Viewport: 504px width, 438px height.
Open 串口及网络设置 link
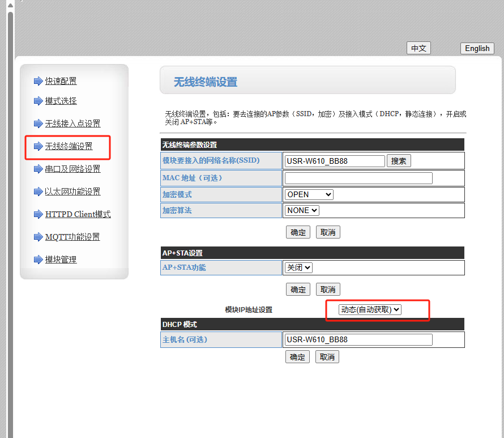72,169
